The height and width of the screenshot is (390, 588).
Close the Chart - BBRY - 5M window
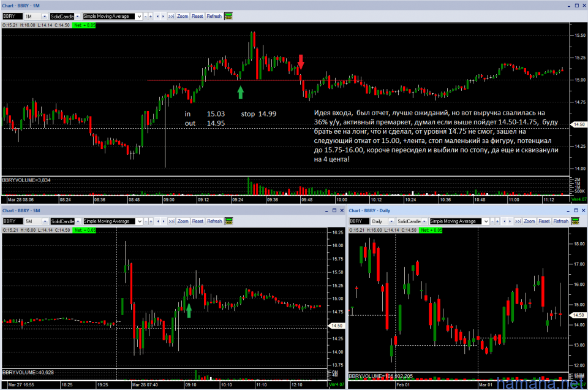(342, 210)
